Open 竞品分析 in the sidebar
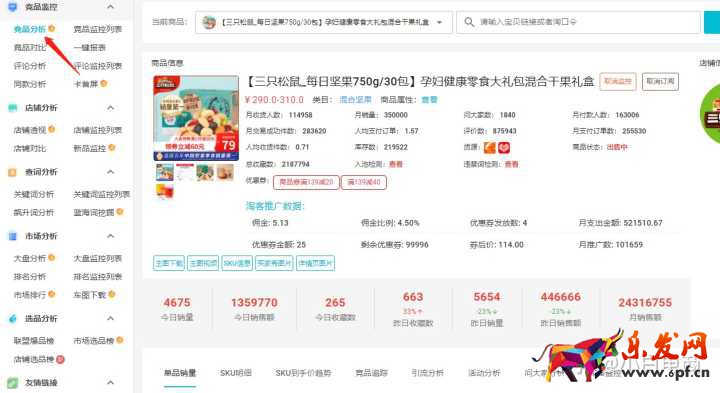 [x=29, y=29]
